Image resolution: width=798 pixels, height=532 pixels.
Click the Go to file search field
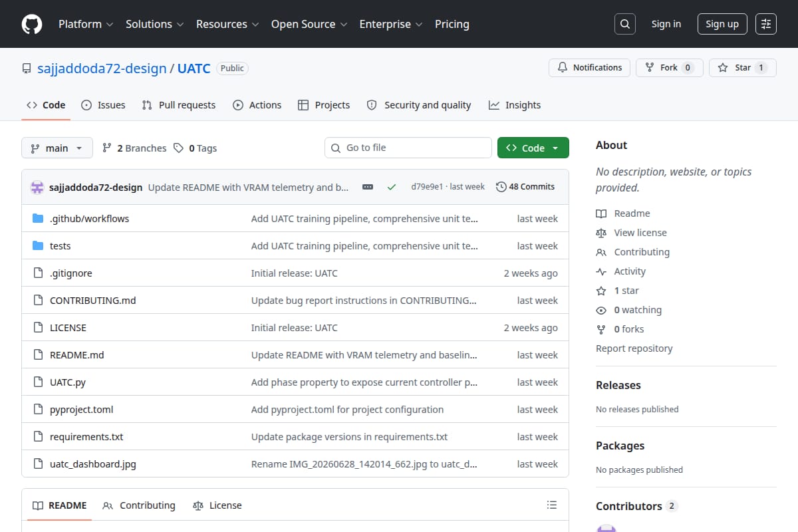tap(408, 148)
